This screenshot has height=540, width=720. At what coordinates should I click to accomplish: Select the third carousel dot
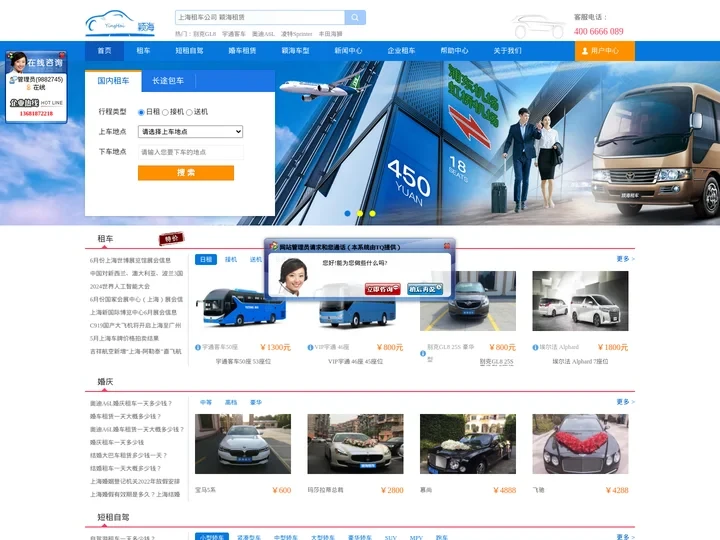(x=372, y=214)
